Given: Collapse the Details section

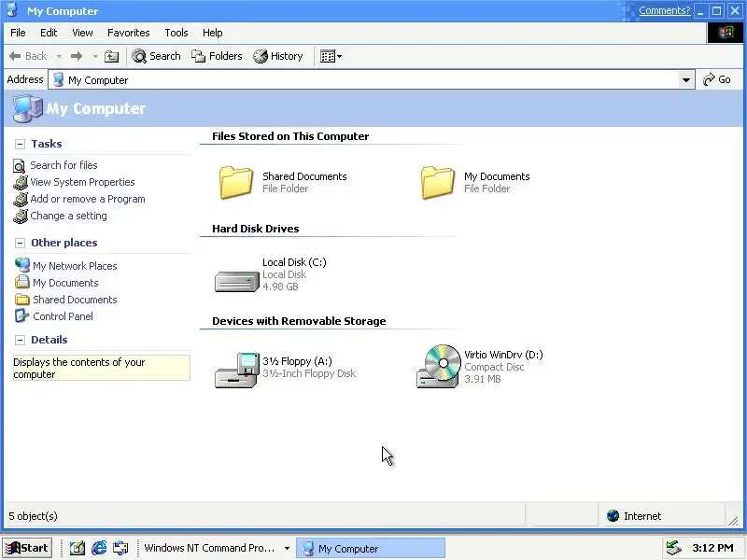Looking at the screenshot, I should point(20,340).
